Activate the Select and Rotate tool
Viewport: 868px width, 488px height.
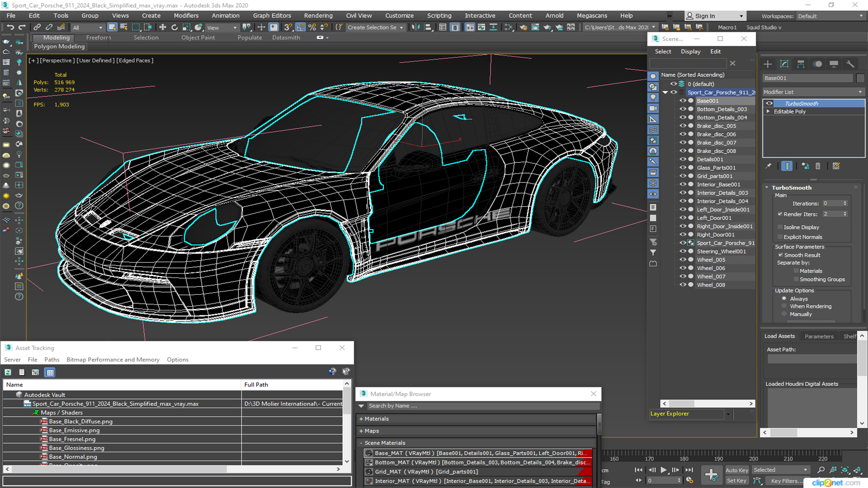175,28
